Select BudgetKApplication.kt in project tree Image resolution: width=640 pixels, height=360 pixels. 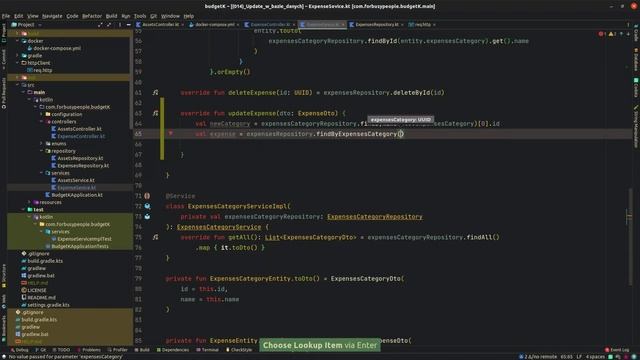(x=77, y=195)
